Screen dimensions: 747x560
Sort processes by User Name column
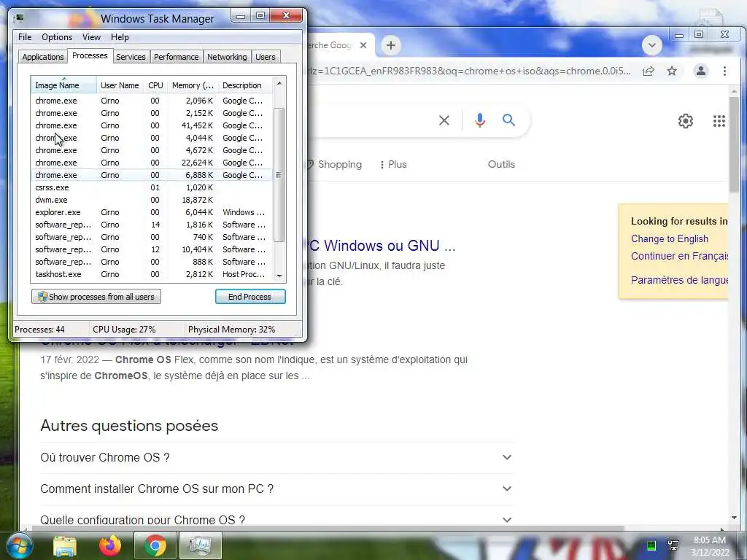[x=120, y=85]
